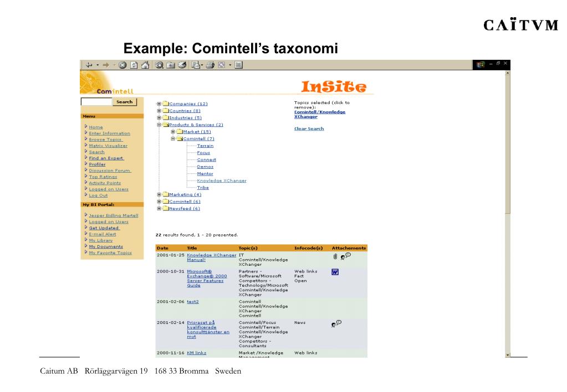567x392 pixels.
Task: Expand the Companies (12) tree node
Action: point(159,104)
